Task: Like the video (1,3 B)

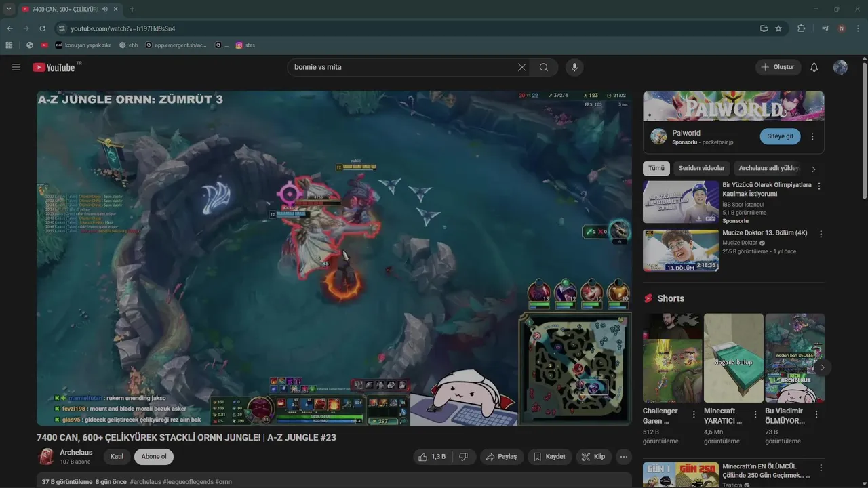Action: click(432, 457)
